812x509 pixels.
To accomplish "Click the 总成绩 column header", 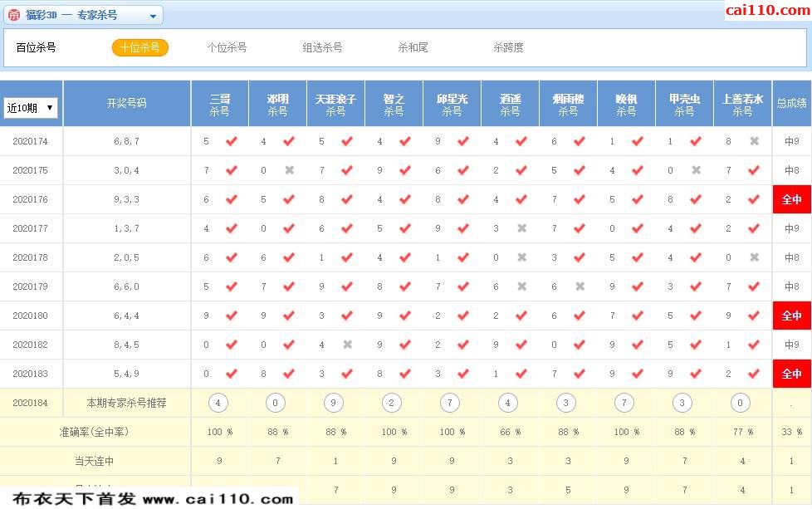I will click(792, 103).
